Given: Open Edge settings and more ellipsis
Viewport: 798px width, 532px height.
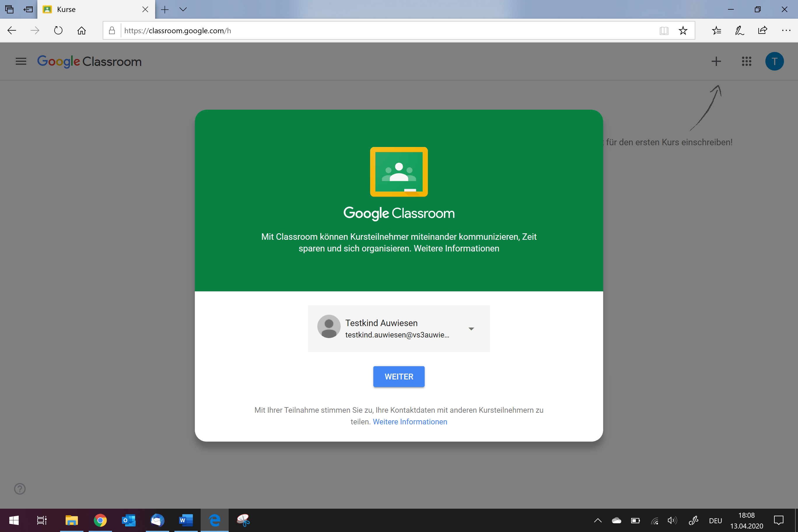Looking at the screenshot, I should pos(786,31).
